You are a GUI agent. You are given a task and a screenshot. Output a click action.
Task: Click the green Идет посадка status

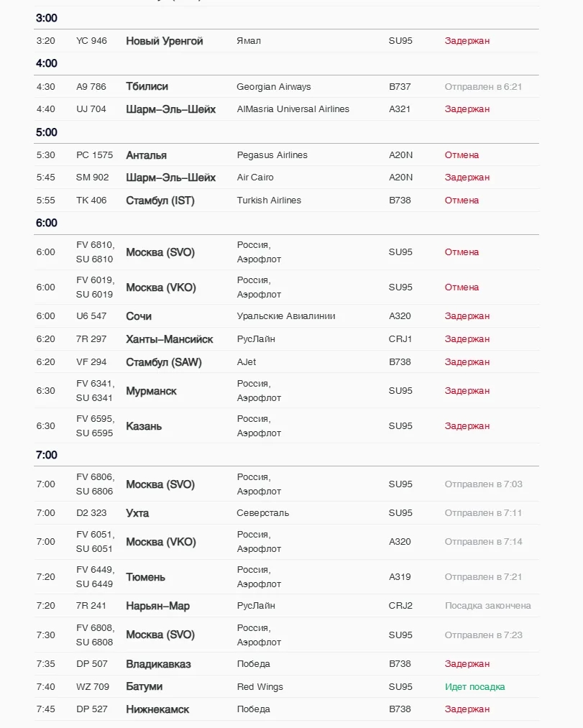(x=474, y=687)
